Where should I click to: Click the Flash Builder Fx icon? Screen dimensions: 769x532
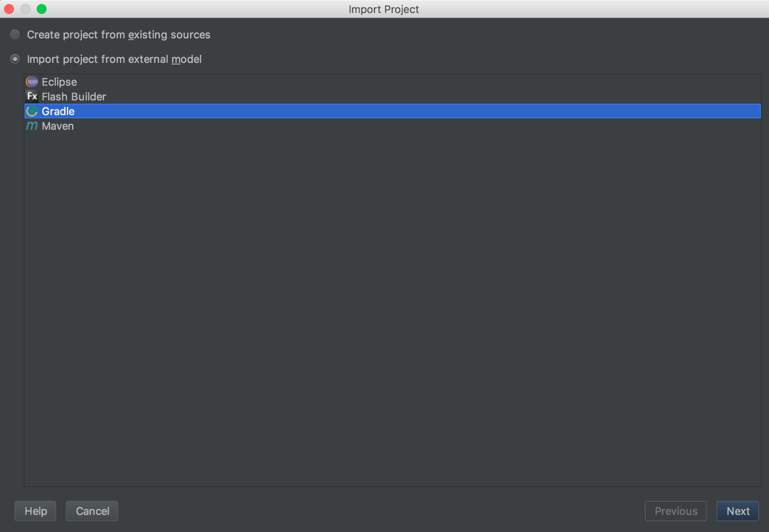pyautogui.click(x=32, y=96)
